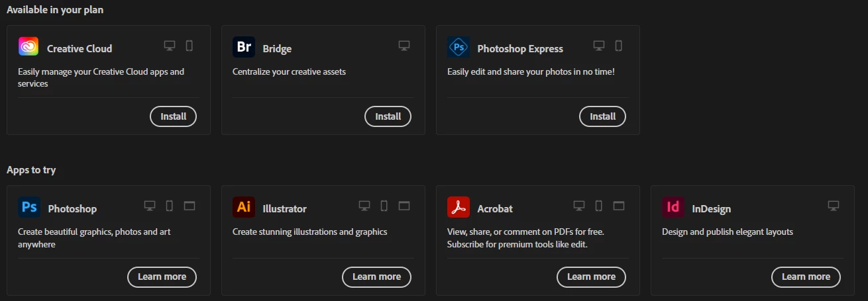Click 'Design and publish elegant layouts' text
This screenshot has height=301, width=868.
[728, 232]
